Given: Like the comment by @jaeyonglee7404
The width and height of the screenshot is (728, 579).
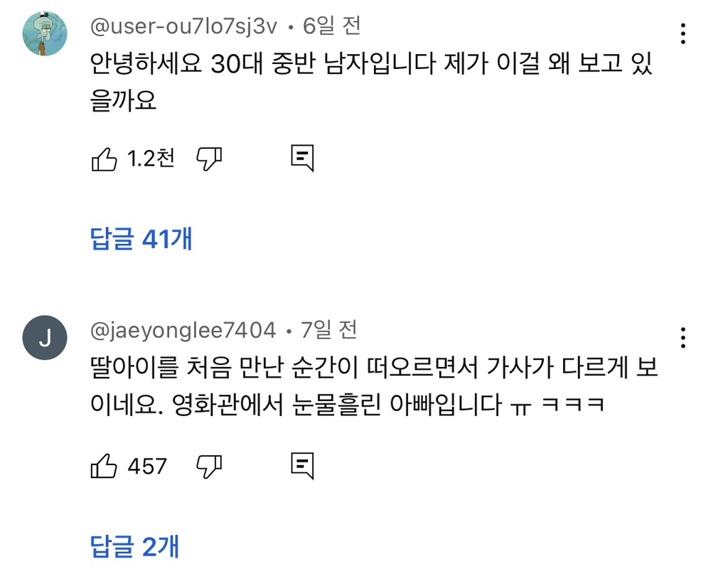Looking at the screenshot, I should click(105, 467).
